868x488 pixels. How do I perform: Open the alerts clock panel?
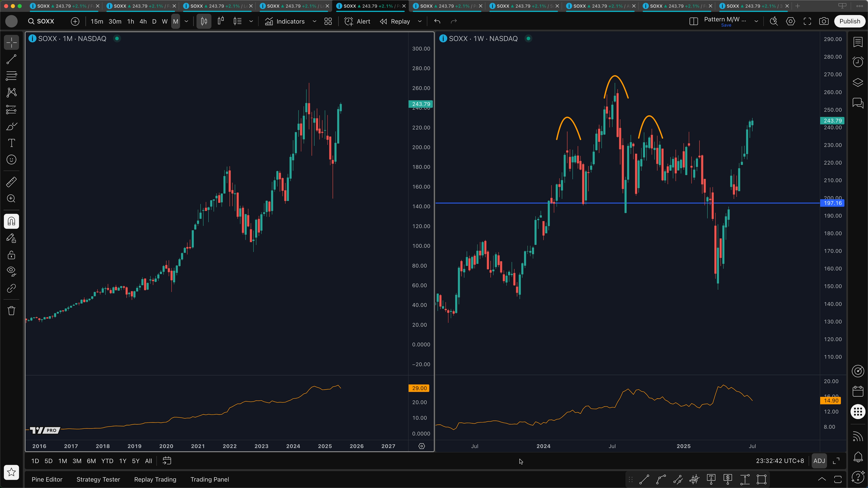click(x=858, y=62)
